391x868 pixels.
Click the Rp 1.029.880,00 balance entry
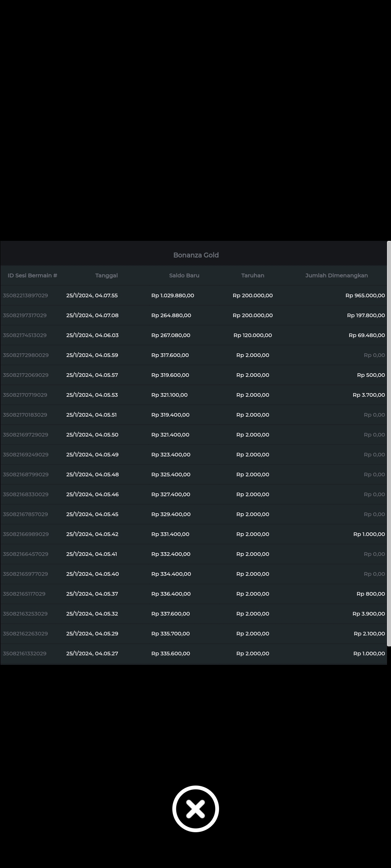coord(173,295)
